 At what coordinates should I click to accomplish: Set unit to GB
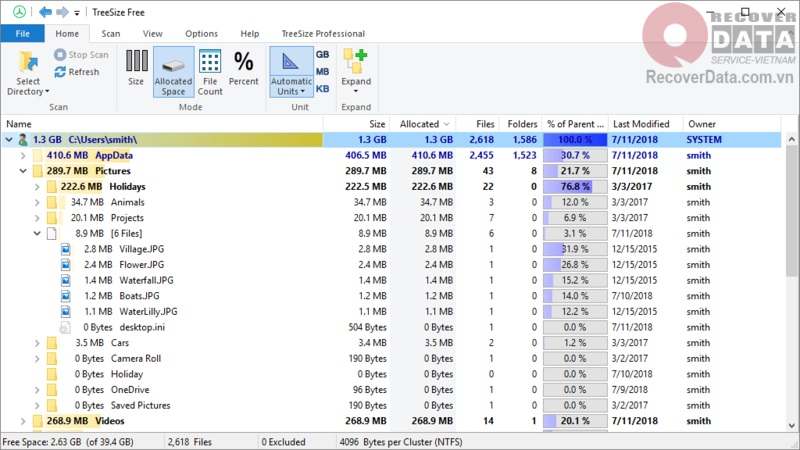tap(322, 55)
